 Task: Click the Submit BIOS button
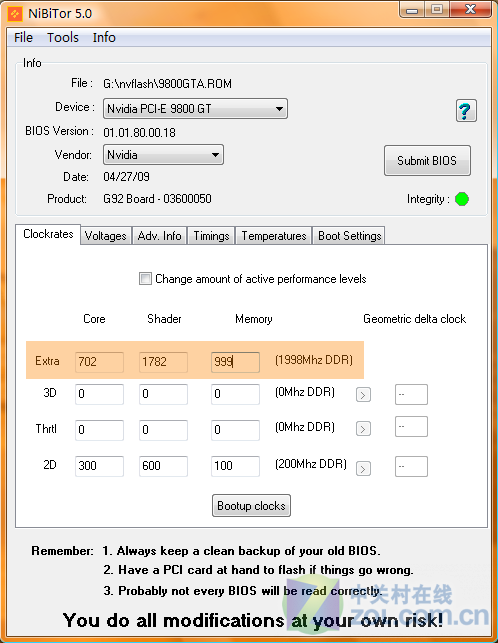tap(427, 160)
